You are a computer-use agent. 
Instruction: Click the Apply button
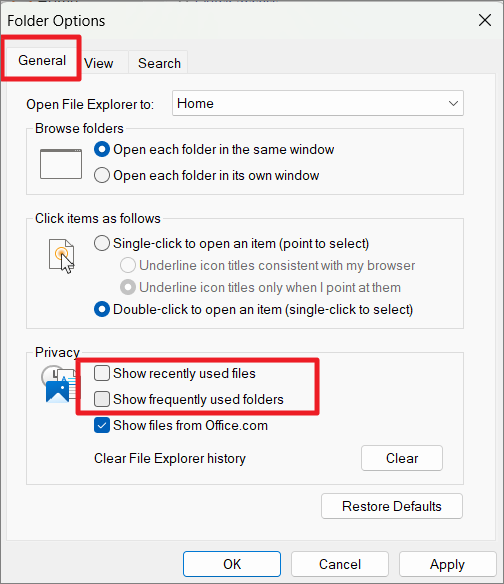coord(447,564)
